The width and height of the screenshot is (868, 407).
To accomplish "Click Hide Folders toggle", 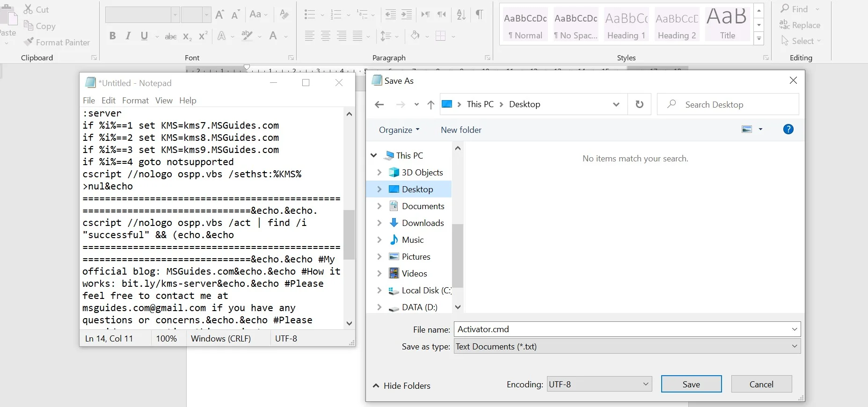I will (x=401, y=385).
